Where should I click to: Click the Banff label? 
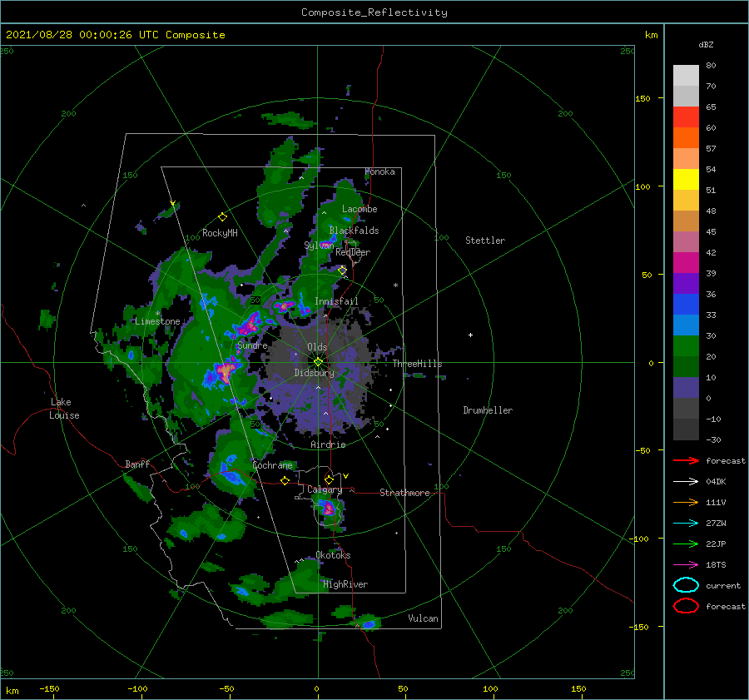coord(137,464)
